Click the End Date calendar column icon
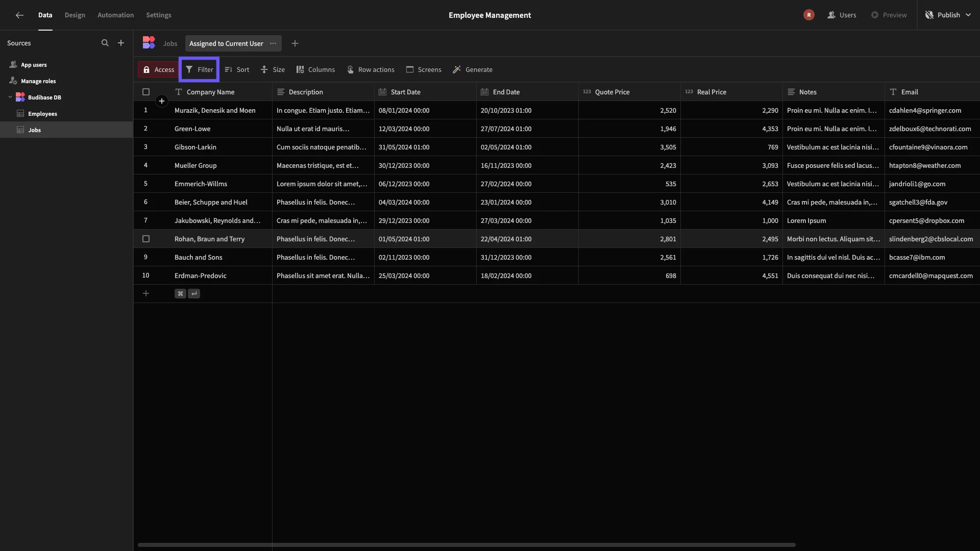Viewport: 980px width, 551px height. 484,92
